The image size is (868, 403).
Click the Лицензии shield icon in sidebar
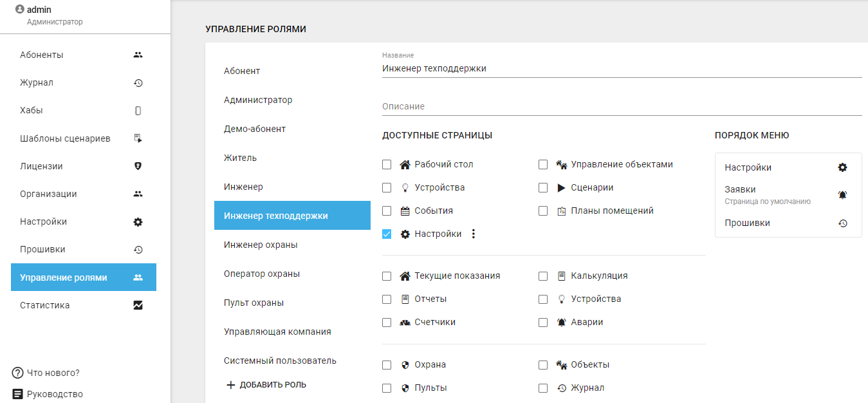coord(138,166)
